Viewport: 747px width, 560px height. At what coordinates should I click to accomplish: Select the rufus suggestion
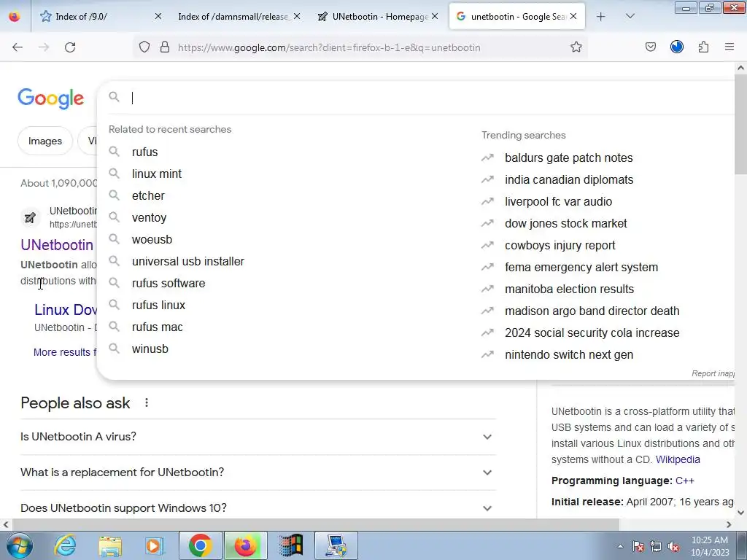pos(145,152)
